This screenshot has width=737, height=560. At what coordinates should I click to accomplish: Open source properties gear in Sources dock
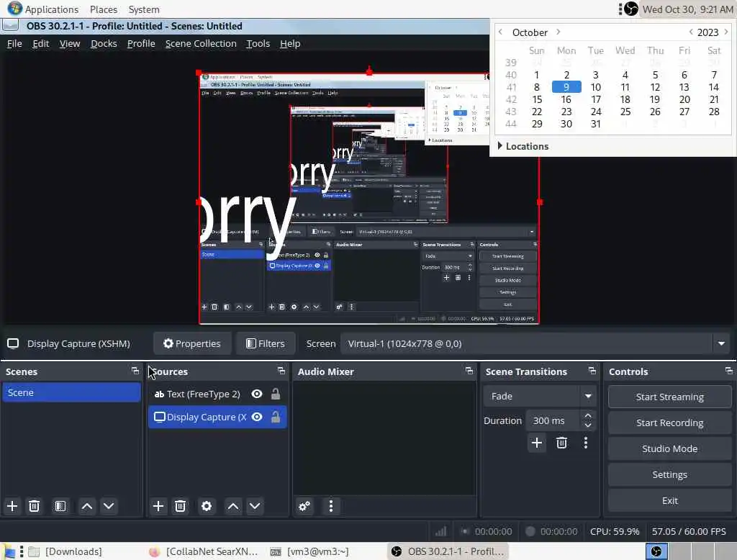point(207,506)
